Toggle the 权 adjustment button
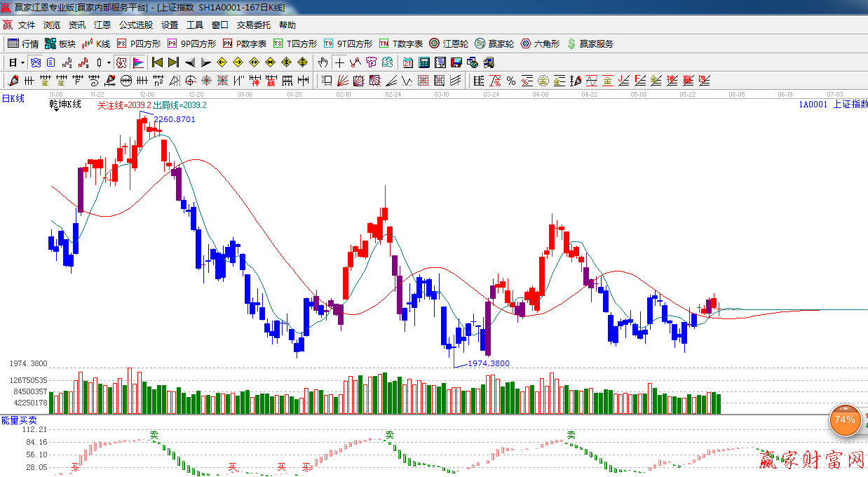The width and height of the screenshot is (868, 477). 121,62
